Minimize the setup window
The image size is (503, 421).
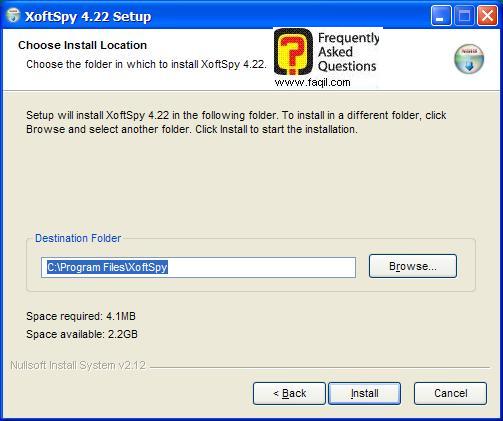(x=441, y=16)
